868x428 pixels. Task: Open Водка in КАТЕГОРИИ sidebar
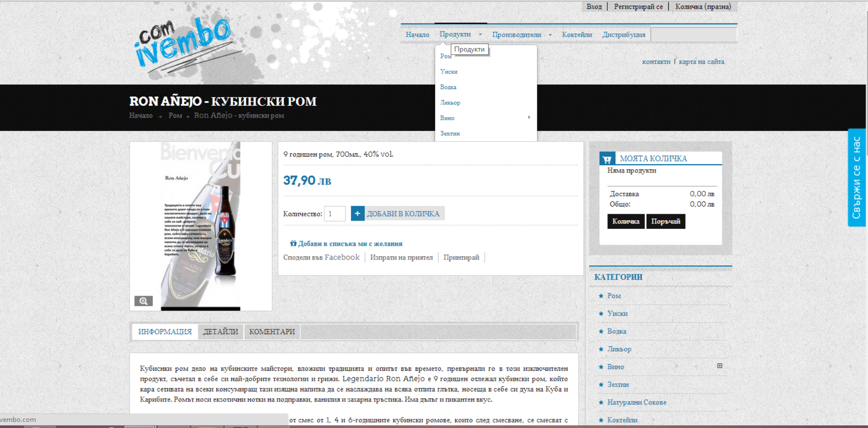pos(617,331)
